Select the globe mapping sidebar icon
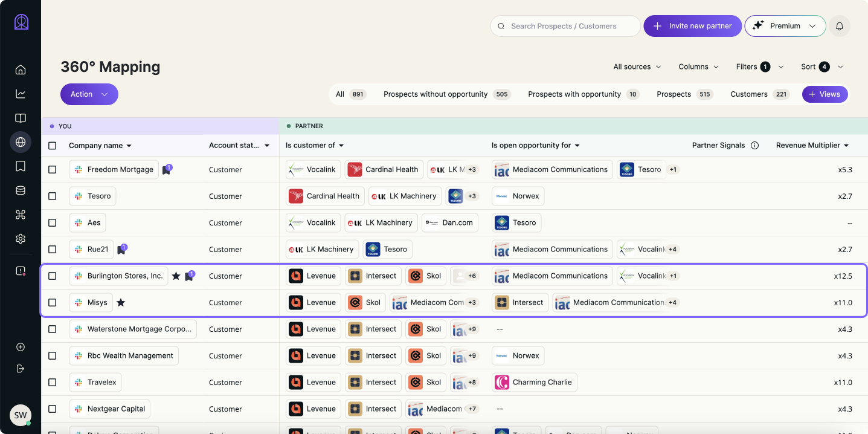868x434 pixels. [x=21, y=142]
